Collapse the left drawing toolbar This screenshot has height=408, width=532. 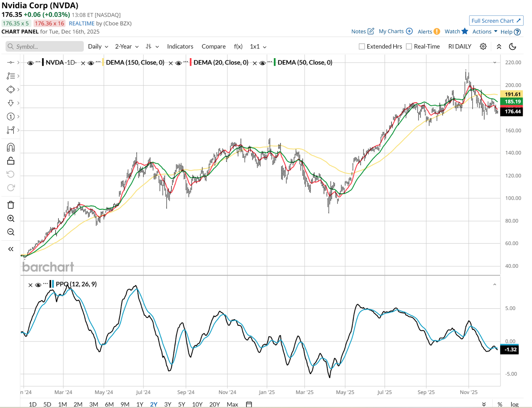11,249
